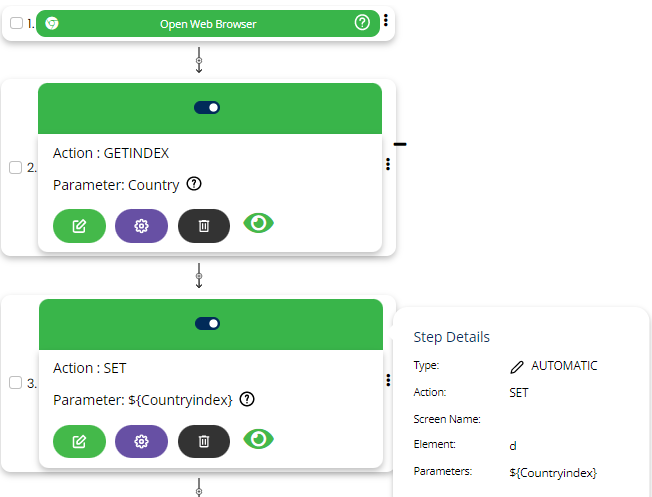
Task: Toggle the enable switch on GETINDEX step
Action: pyautogui.click(x=208, y=108)
